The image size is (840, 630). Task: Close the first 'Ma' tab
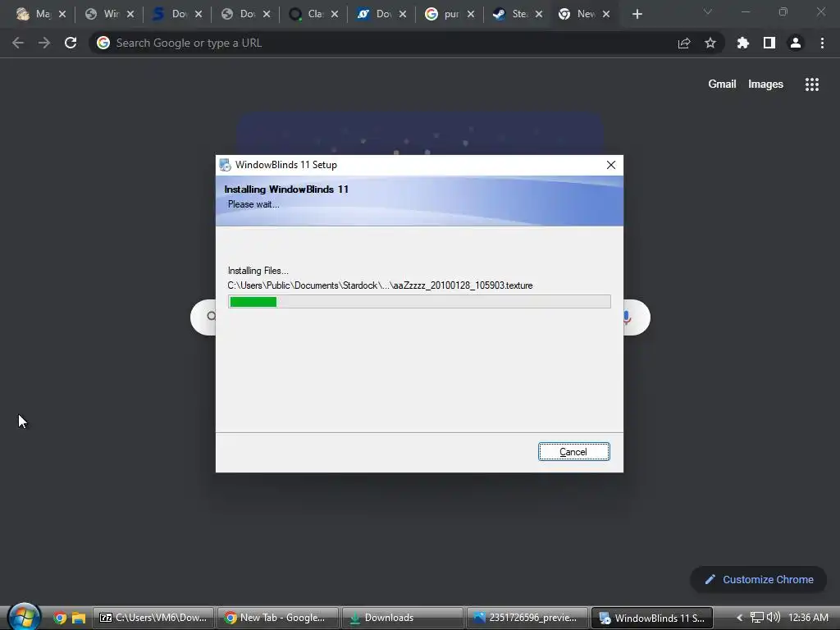62,14
